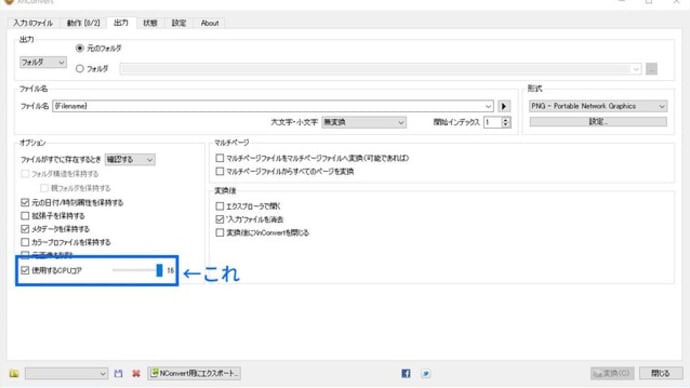
Task: Select the output tab
Action: coord(121,22)
